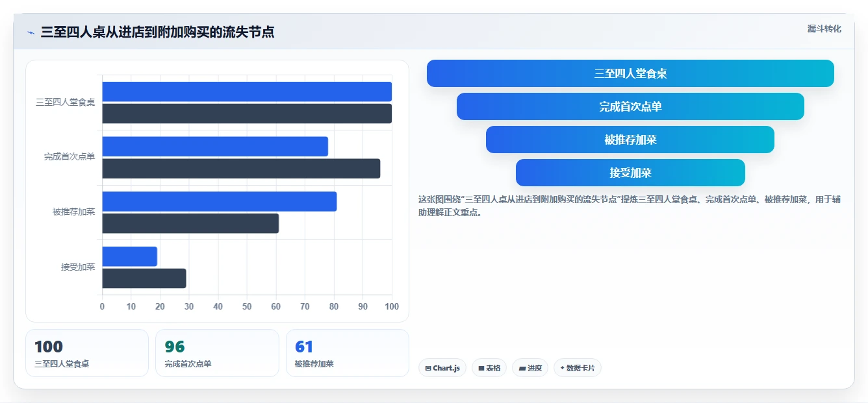This screenshot has width=868, height=403.
Task: Click the dark bar for 接受加菜
Action: pos(144,278)
